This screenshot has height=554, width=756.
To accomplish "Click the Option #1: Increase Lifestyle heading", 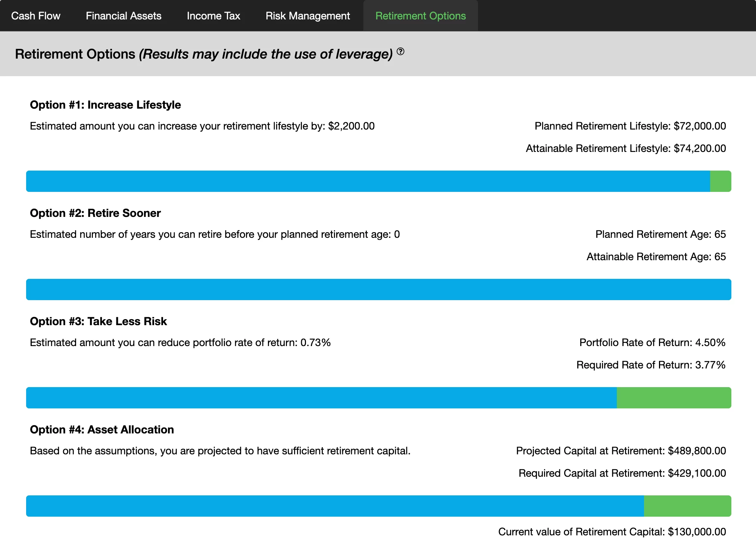I will (x=105, y=105).
